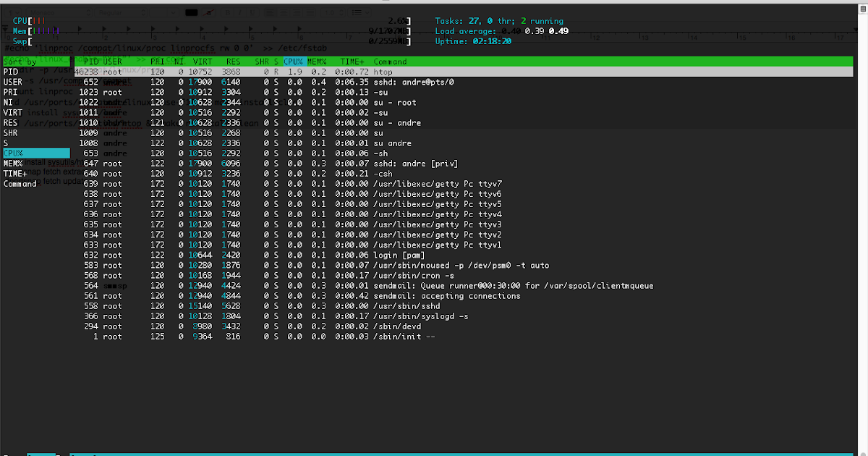Select the '/sbin/init --' process row
This screenshot has width=868, height=456.
coord(463,337)
